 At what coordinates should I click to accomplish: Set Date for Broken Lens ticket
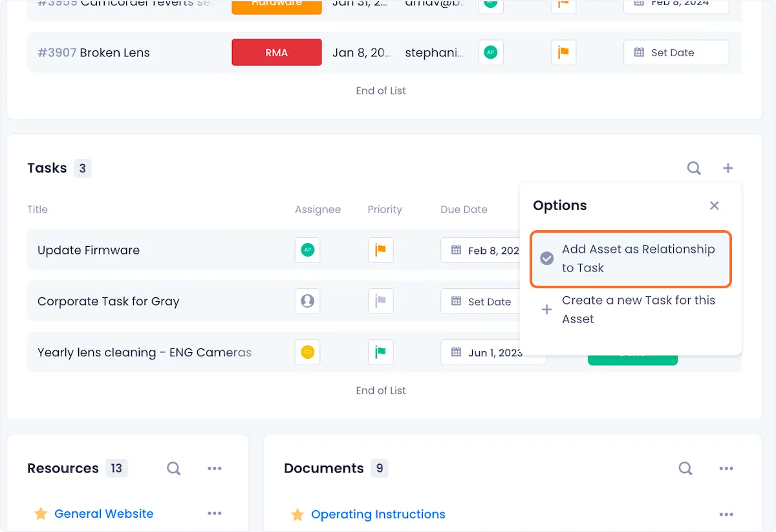(x=676, y=52)
